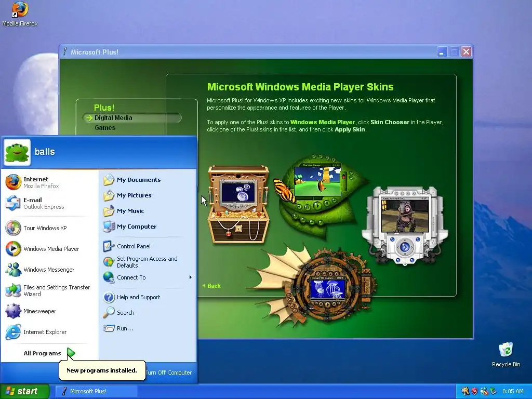Open Windows Media Player from Start menu
Viewport: 532px width, 399px height.
click(x=50, y=249)
